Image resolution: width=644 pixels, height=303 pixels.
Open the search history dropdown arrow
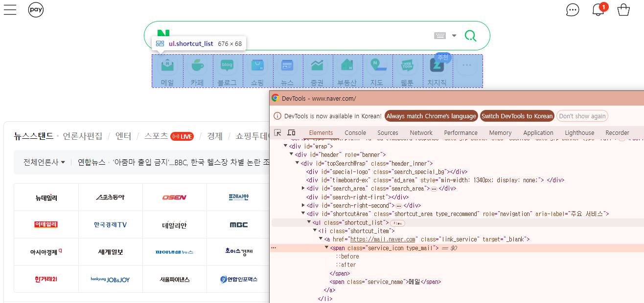pos(454,36)
